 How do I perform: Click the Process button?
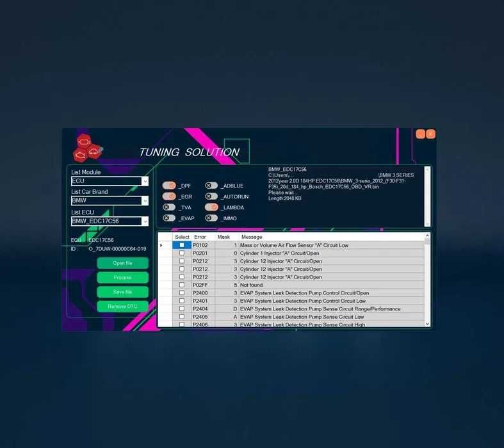(x=122, y=278)
